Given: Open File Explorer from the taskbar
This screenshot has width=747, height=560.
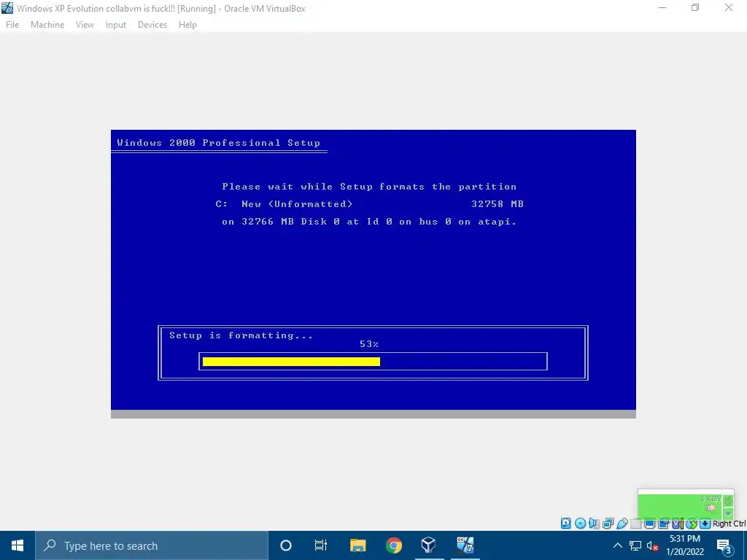Looking at the screenshot, I should [x=357, y=545].
